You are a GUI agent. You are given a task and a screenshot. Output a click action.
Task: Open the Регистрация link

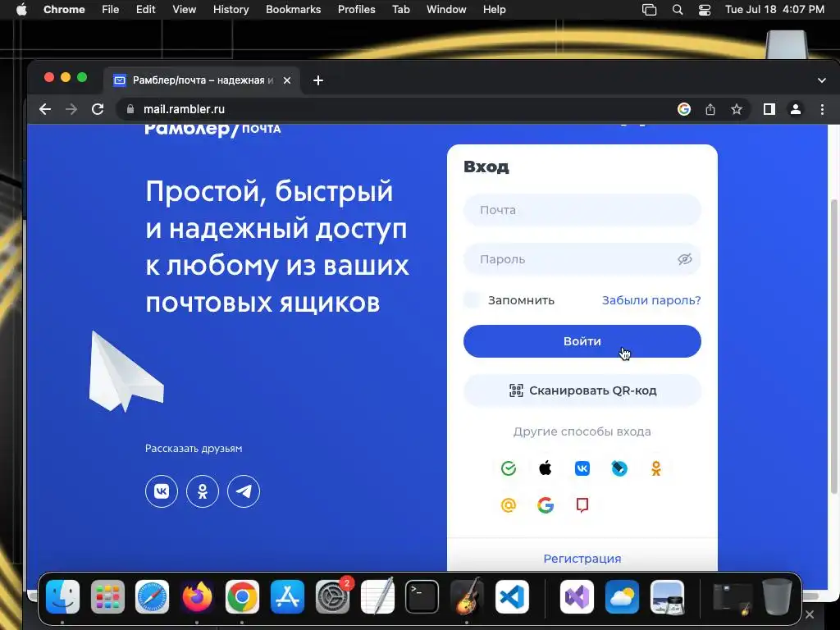pos(582,559)
